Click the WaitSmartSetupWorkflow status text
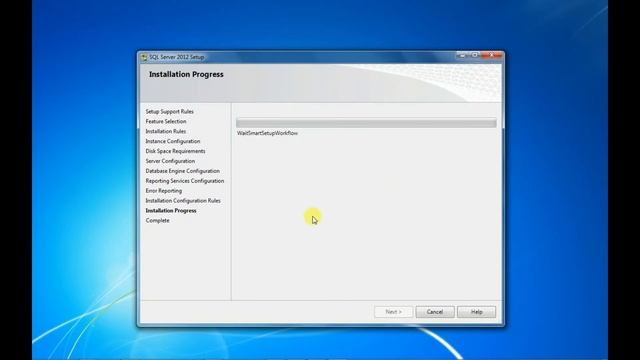640x360 pixels. (267, 133)
